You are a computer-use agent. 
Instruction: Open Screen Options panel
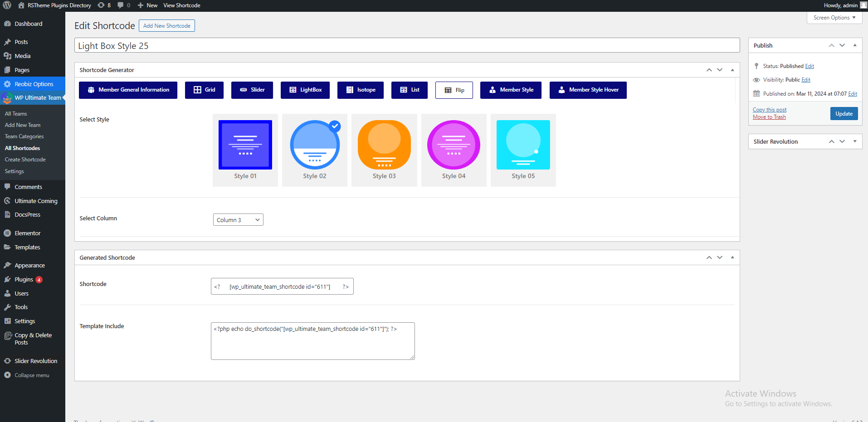click(x=834, y=18)
